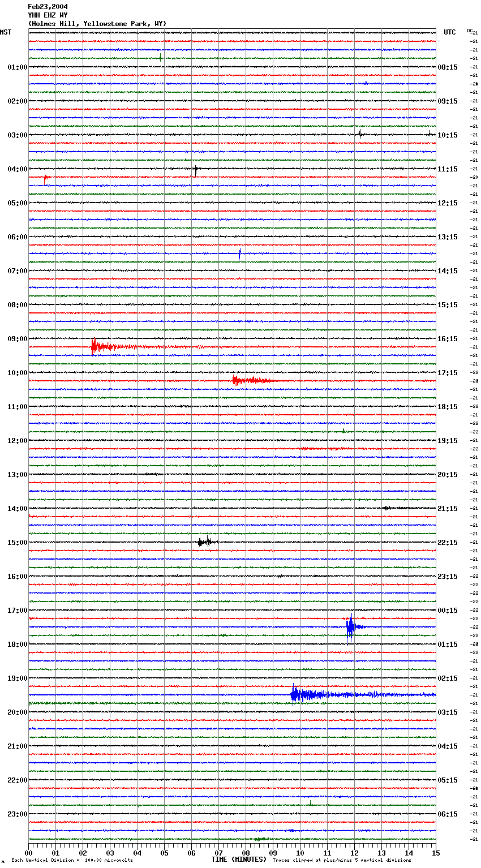481x868 pixels.
Task: Click the date header Feb23,2004
Action: click(48, 7)
